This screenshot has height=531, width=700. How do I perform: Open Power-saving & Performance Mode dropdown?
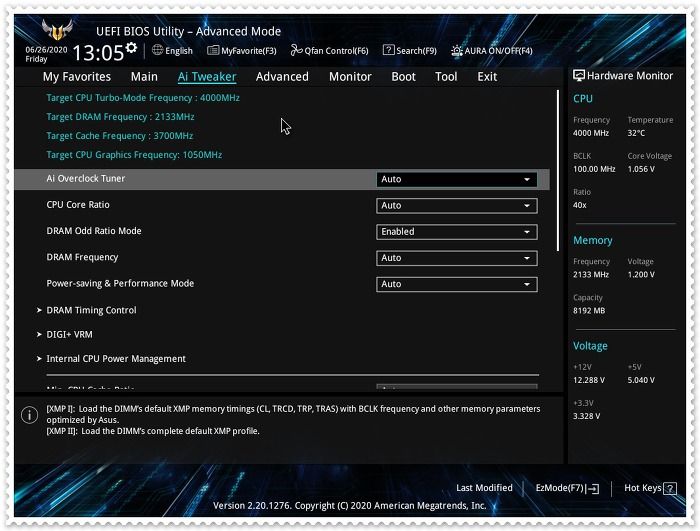point(457,284)
